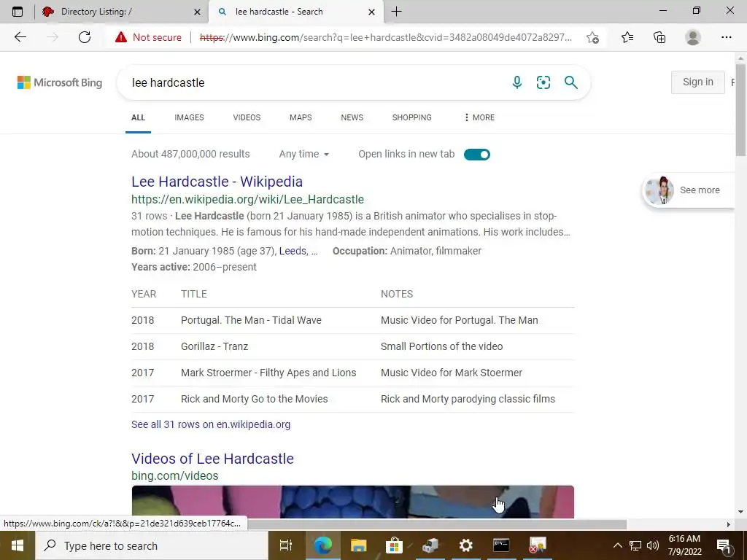Switch to the MAPS results tab
747x560 pixels.
click(301, 117)
